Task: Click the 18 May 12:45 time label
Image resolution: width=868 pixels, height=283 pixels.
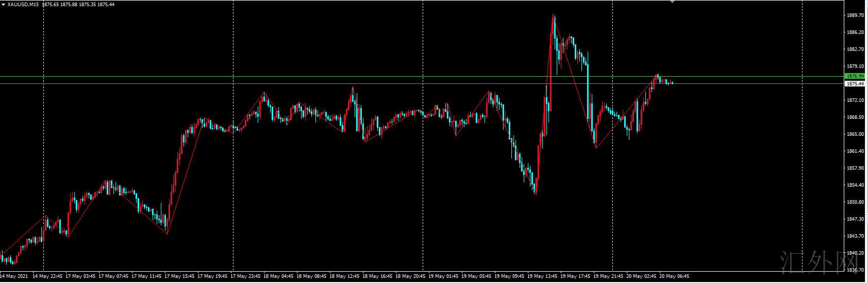Action: [346, 276]
